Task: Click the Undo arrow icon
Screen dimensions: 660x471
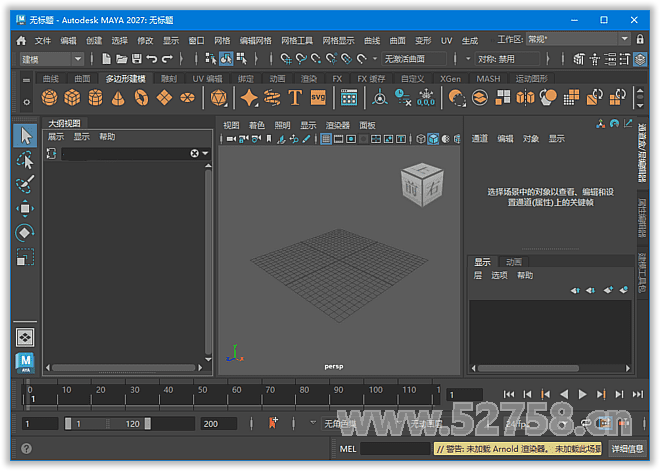Action: click(152, 59)
